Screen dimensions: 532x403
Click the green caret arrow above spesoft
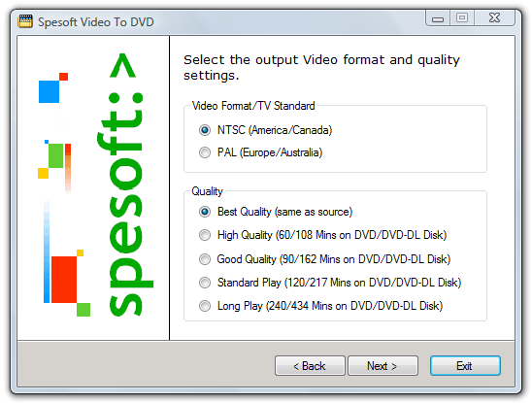click(123, 65)
